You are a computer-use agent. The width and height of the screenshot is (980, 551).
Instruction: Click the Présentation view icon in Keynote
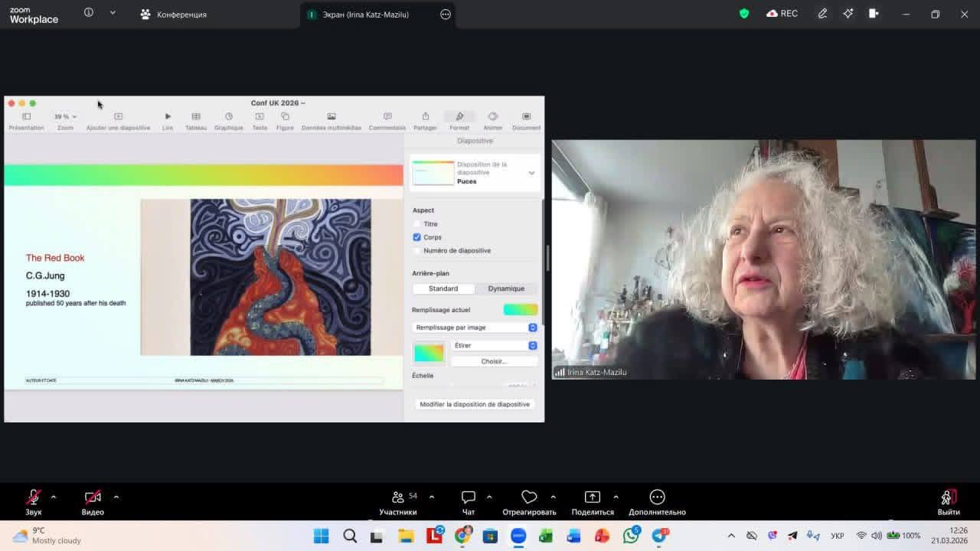[26, 116]
